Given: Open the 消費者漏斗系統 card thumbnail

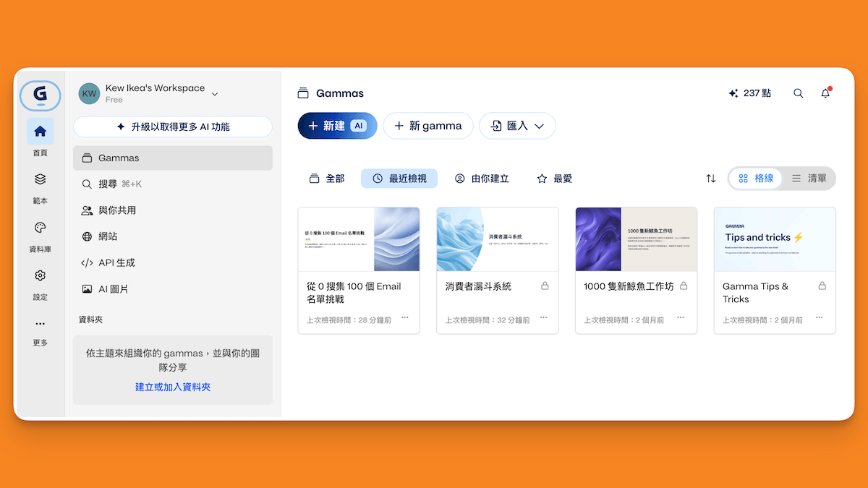Looking at the screenshot, I should (497, 239).
